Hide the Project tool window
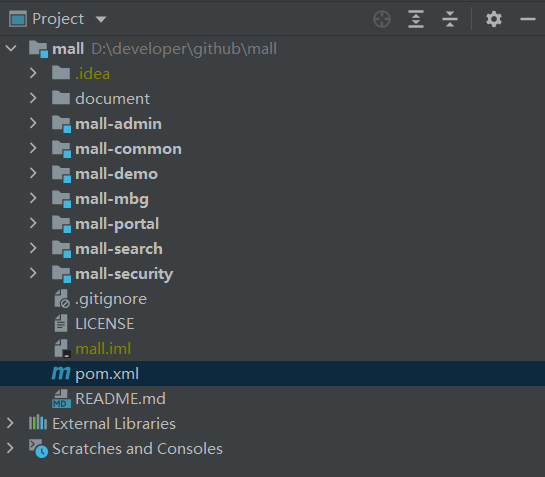 [x=528, y=19]
